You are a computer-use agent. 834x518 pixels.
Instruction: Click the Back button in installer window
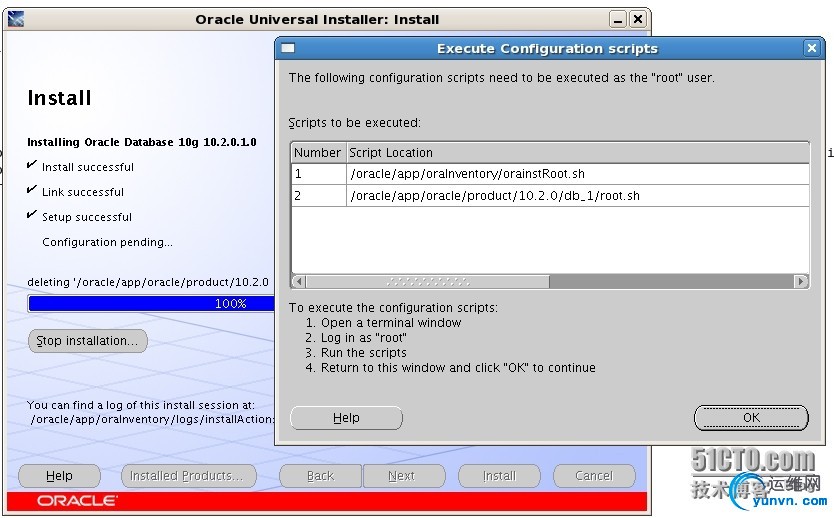[x=320, y=476]
